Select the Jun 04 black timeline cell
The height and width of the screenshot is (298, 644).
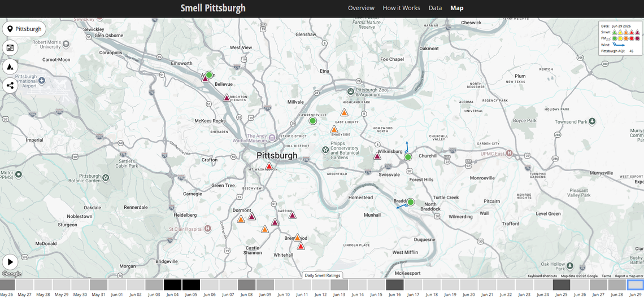(172, 285)
